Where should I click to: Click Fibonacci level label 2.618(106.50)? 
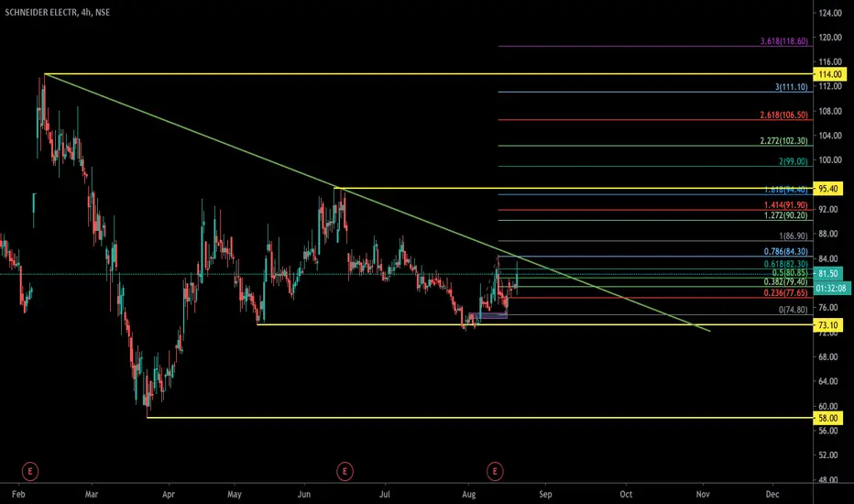[784, 115]
